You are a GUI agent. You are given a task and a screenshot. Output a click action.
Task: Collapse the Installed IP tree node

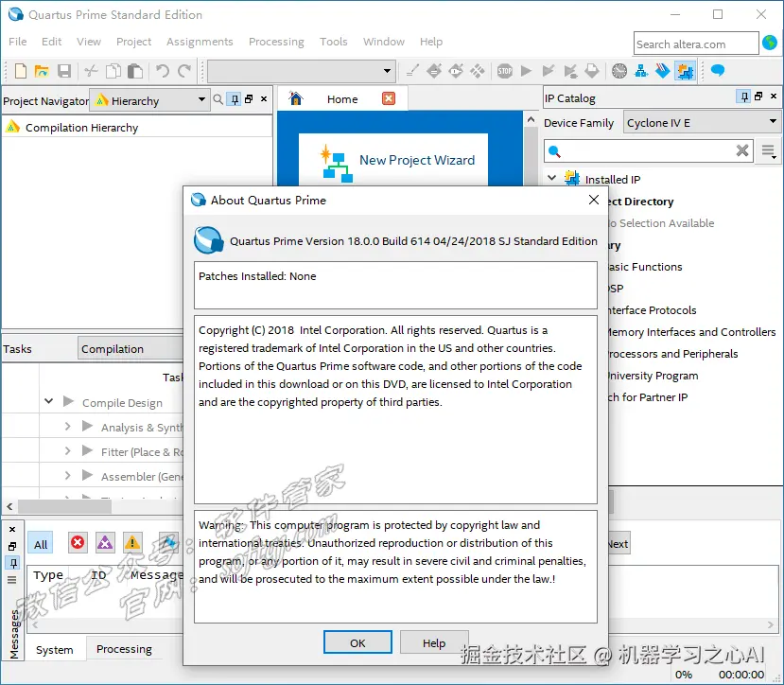click(x=552, y=178)
